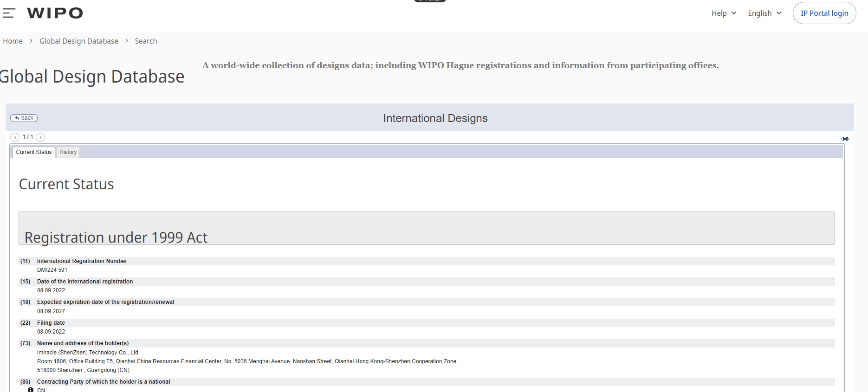Go to next record arrow icon

coord(40,137)
